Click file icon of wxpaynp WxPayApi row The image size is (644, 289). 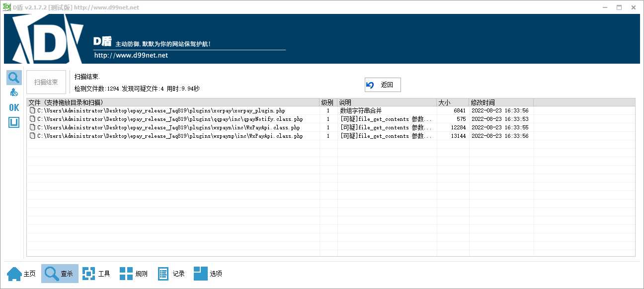(32, 136)
